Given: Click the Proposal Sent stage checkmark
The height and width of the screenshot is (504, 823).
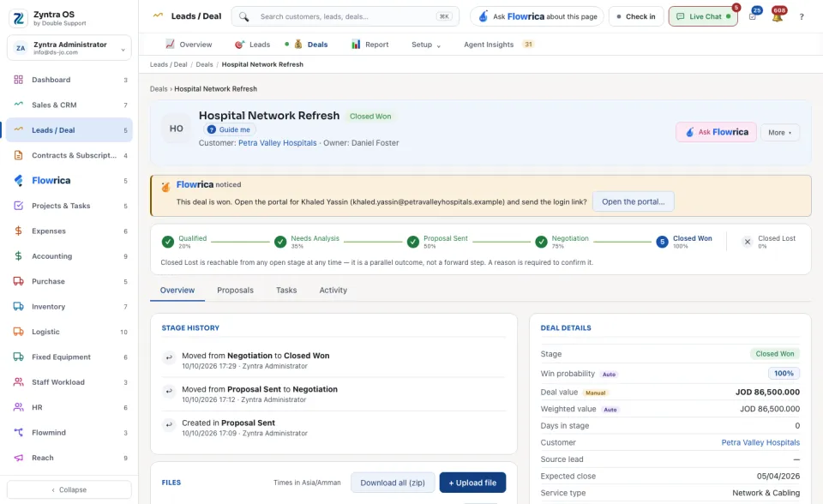Looking at the screenshot, I should point(413,242).
